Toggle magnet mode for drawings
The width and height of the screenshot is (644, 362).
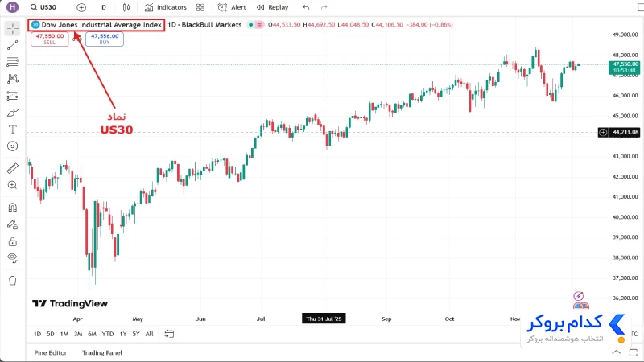(13, 208)
